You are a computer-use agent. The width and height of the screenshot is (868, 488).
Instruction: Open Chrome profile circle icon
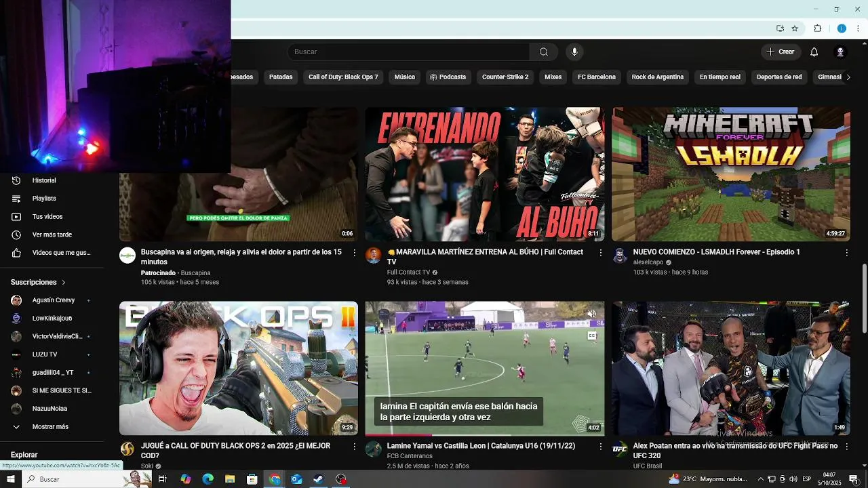point(842,28)
